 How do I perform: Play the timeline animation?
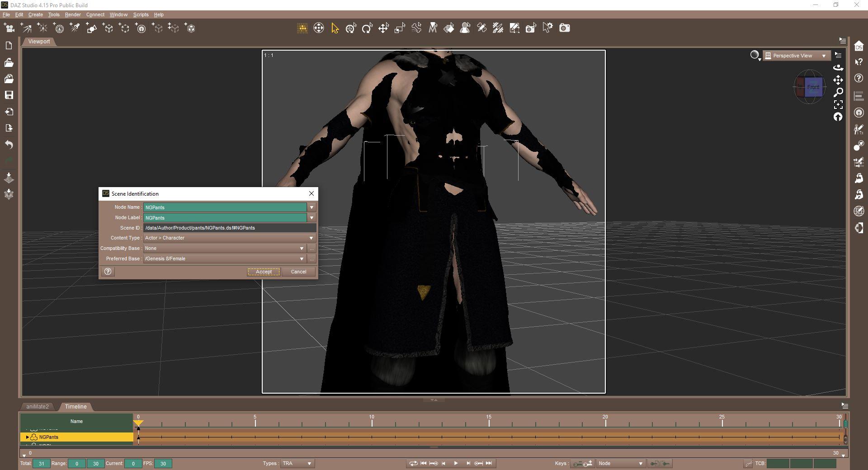[456, 463]
